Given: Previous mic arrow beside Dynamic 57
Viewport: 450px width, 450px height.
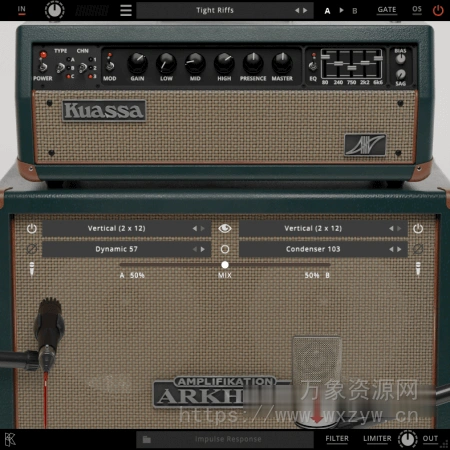Looking at the screenshot, I should [195, 249].
